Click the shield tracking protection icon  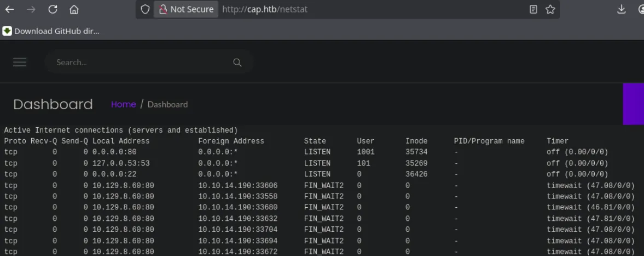pos(145,9)
